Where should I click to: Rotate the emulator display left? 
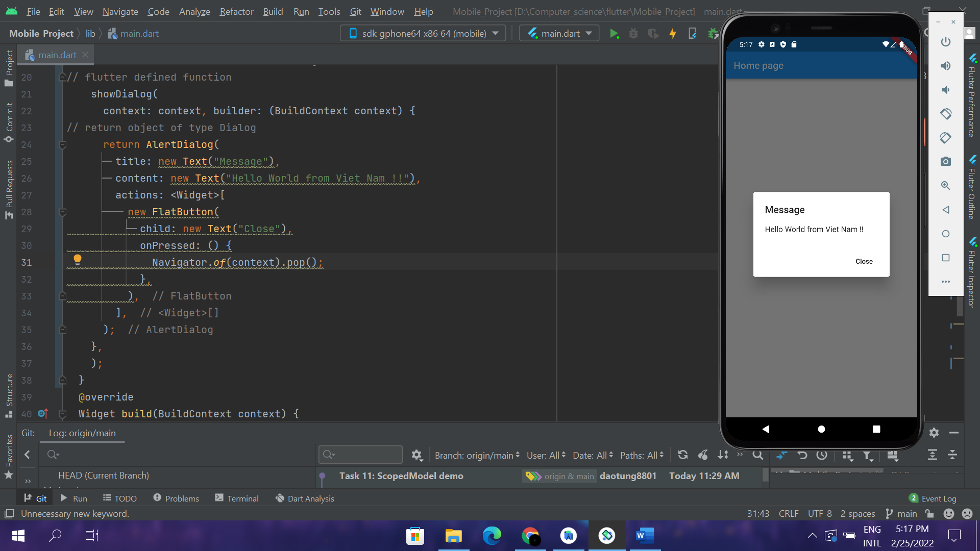(x=946, y=114)
